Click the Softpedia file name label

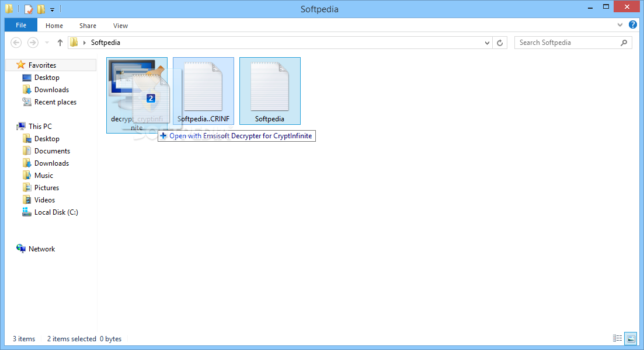(x=269, y=119)
